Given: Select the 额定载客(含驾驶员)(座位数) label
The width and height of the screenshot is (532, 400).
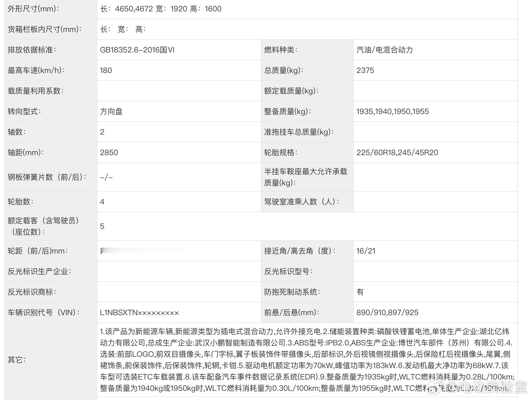Looking at the screenshot, I should click(x=43, y=226).
